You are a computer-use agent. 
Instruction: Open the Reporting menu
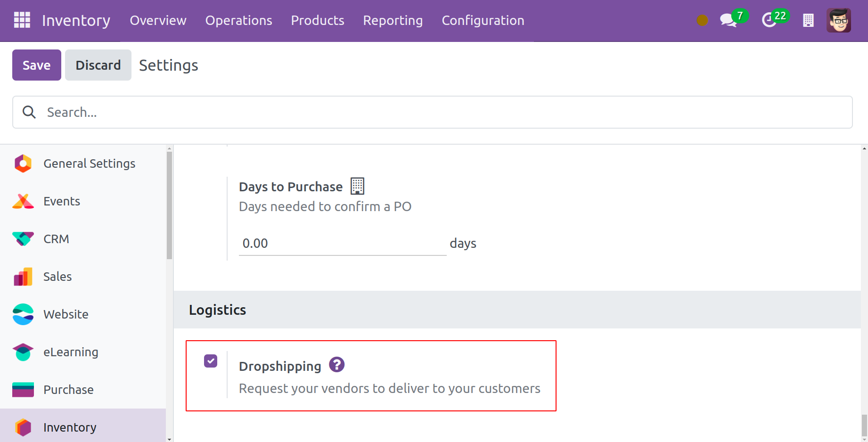click(x=393, y=20)
